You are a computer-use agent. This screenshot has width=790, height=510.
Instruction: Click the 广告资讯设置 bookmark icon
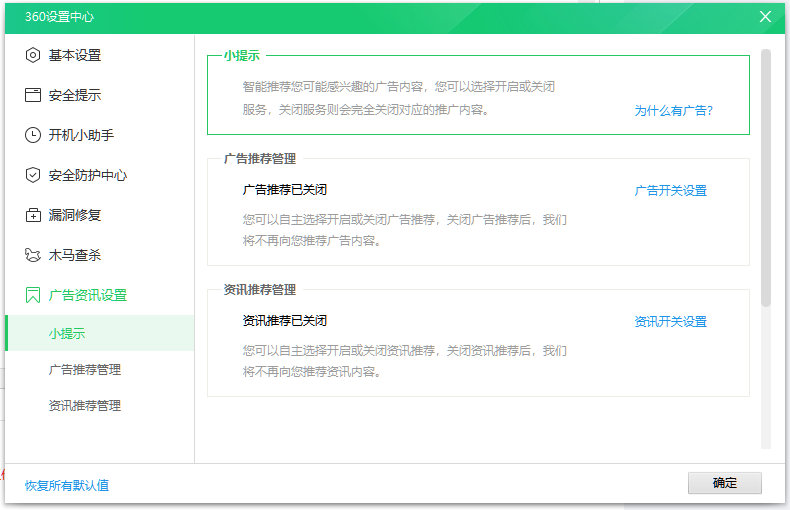point(33,295)
